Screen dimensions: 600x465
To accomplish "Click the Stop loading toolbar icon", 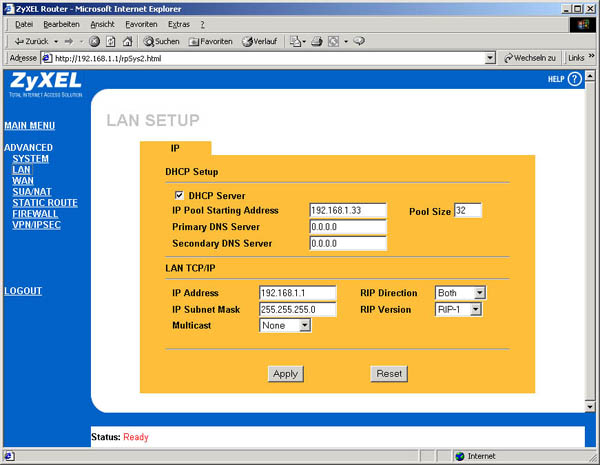I will pyautogui.click(x=94, y=41).
